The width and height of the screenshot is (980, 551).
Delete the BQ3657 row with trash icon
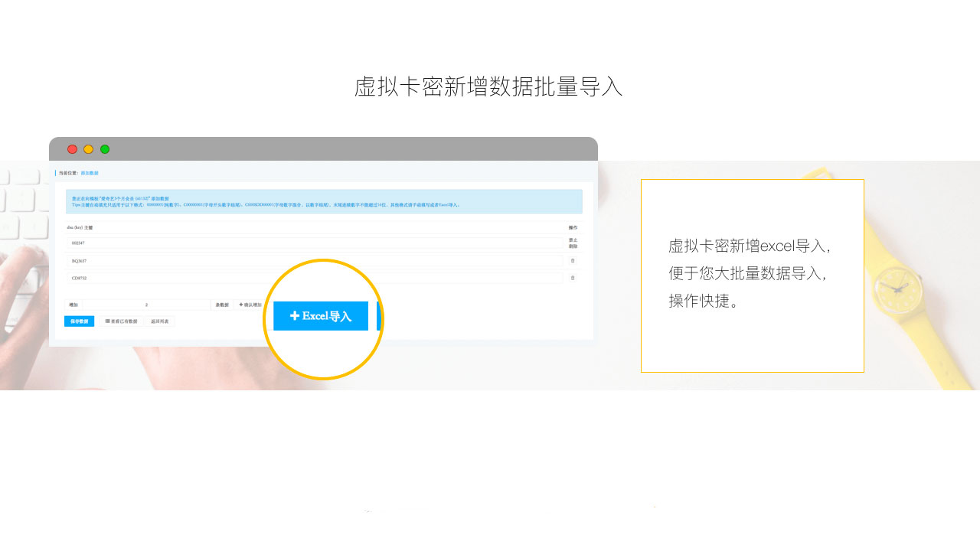pyautogui.click(x=573, y=261)
